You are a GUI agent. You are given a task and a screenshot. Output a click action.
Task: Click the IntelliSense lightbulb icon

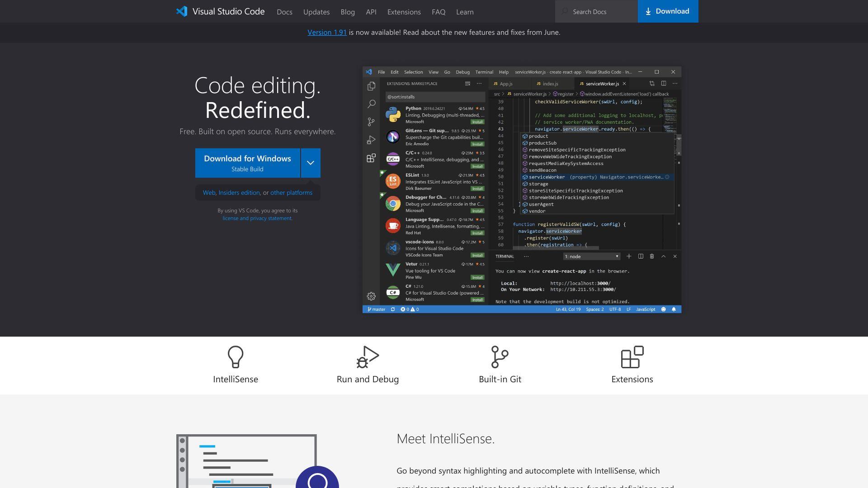click(x=236, y=357)
